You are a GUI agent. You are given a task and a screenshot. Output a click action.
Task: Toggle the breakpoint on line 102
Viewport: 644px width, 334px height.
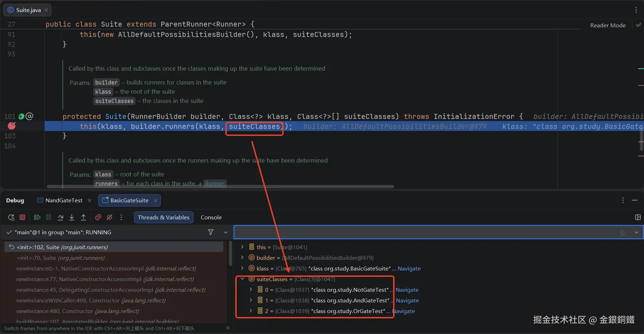12,126
